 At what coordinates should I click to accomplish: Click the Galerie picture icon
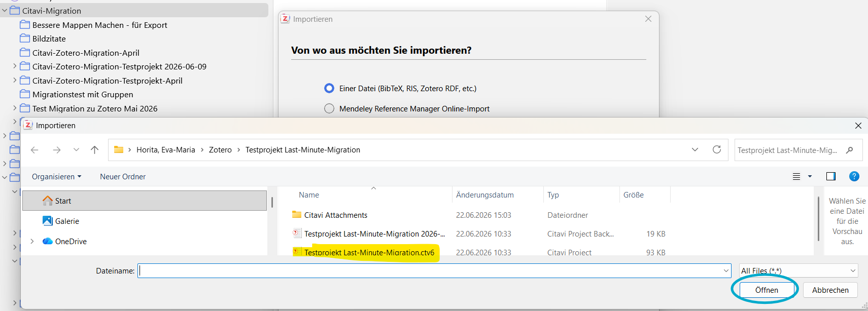coord(48,221)
